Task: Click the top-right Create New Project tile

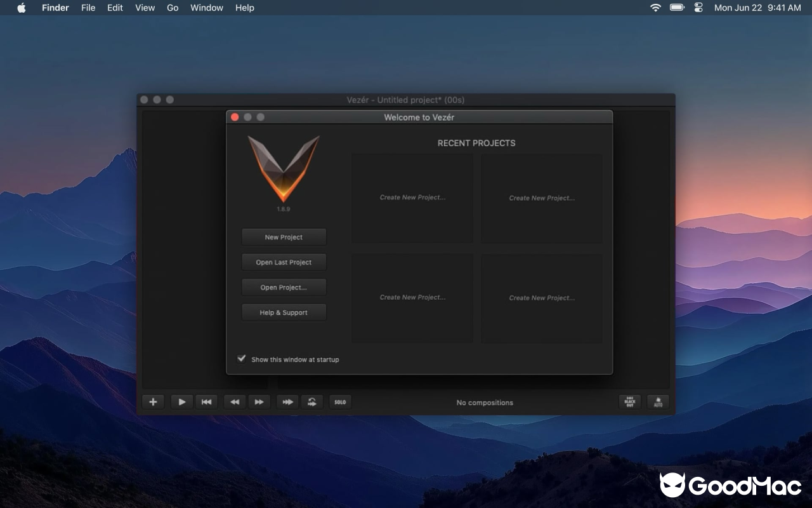Action: [542, 197]
